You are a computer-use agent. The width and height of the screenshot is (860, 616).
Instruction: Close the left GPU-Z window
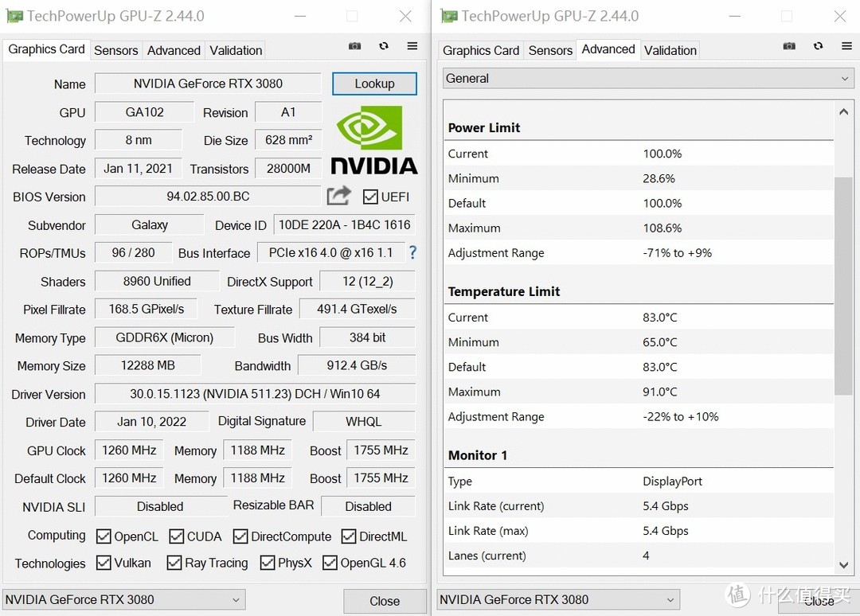405,17
